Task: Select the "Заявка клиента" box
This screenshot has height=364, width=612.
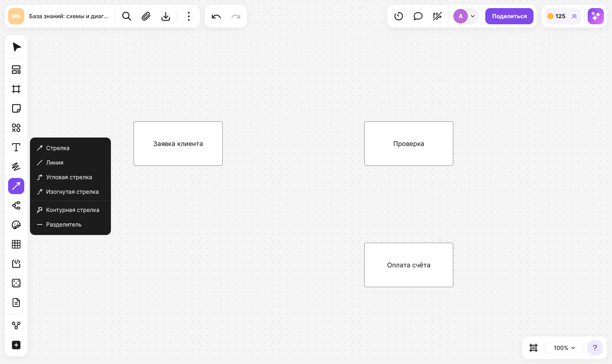Action: pos(178,144)
